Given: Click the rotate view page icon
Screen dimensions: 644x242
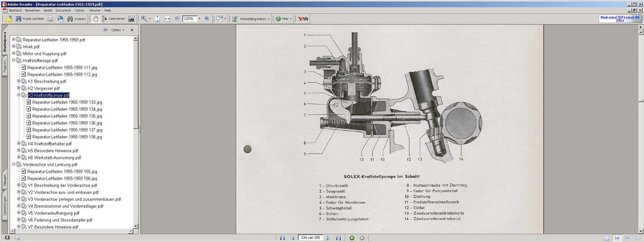Looking at the screenshot, I should click(x=219, y=19).
